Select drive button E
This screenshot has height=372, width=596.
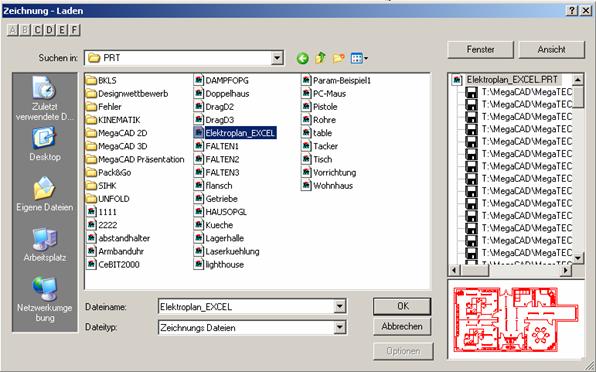point(62,30)
